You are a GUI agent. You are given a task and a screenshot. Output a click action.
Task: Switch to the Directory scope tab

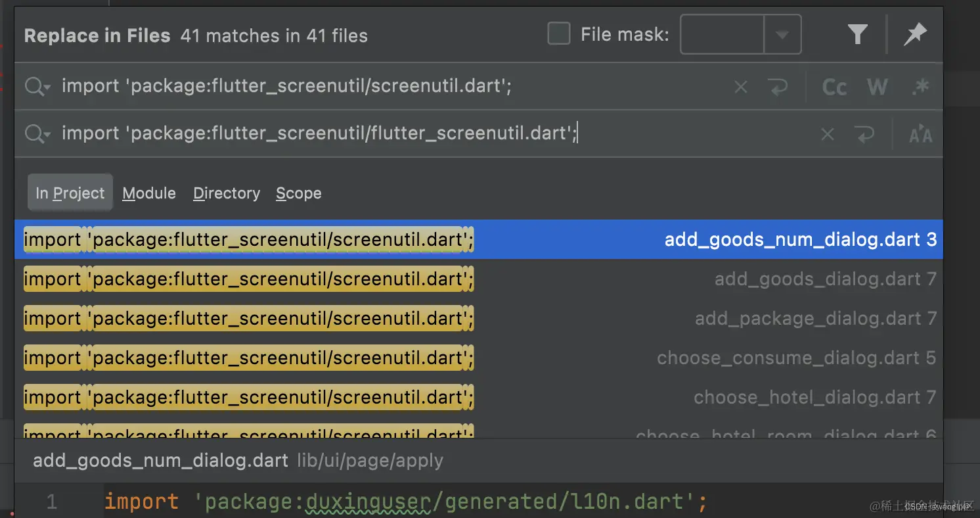(227, 193)
